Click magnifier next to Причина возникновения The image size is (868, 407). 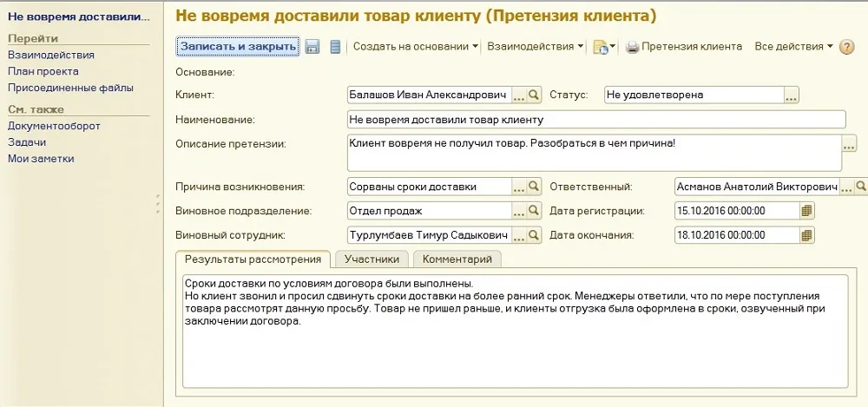coord(534,187)
